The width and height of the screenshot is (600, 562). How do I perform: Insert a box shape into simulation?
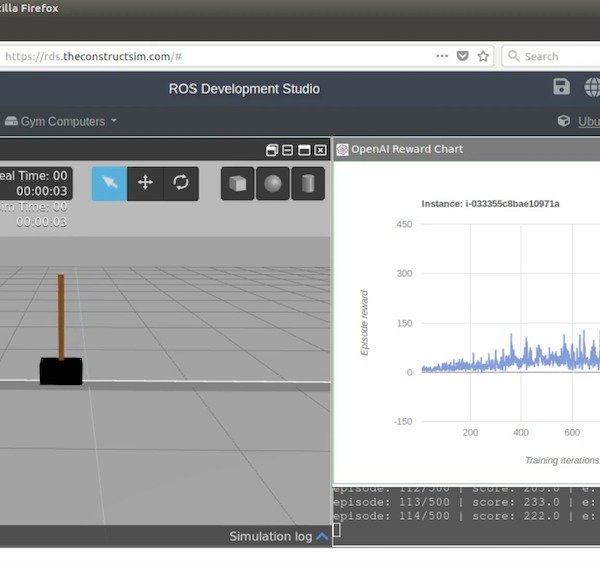(238, 184)
